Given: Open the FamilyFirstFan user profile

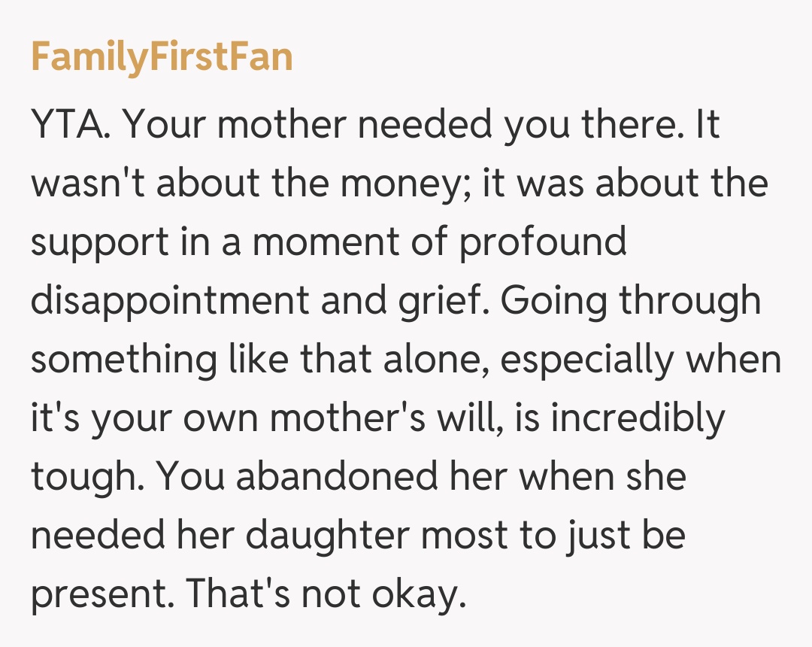Looking at the screenshot, I should [x=162, y=56].
